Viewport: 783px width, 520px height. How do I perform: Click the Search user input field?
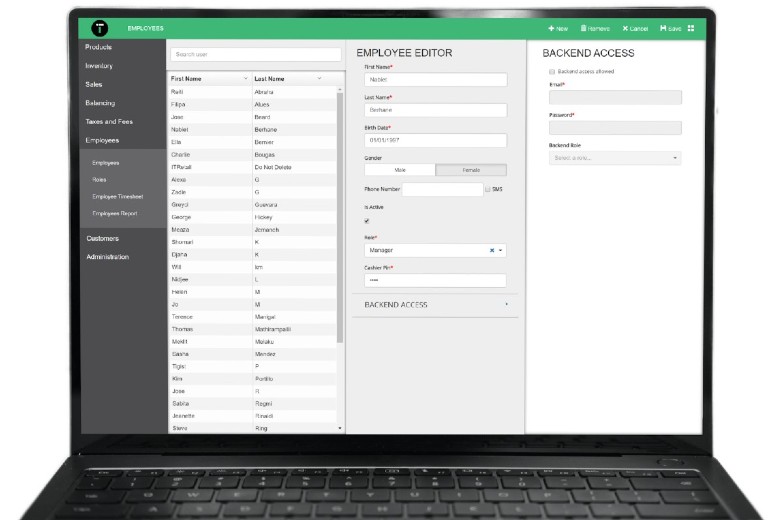pyautogui.click(x=255, y=54)
